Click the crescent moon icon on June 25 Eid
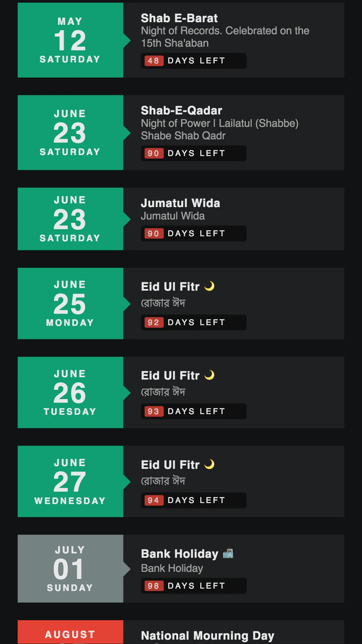The width and height of the screenshot is (362, 644). (209, 286)
